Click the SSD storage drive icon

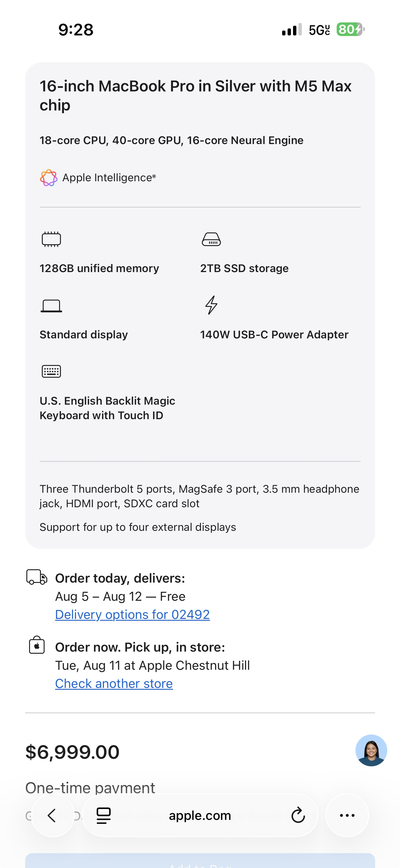click(211, 239)
